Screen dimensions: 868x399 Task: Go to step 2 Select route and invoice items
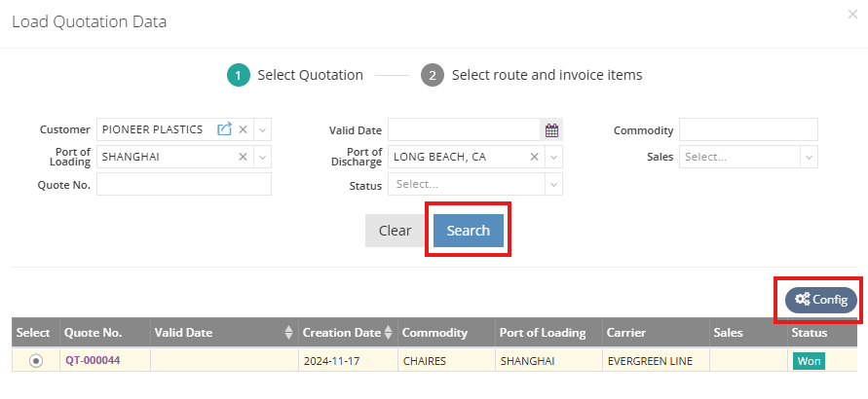tap(433, 75)
